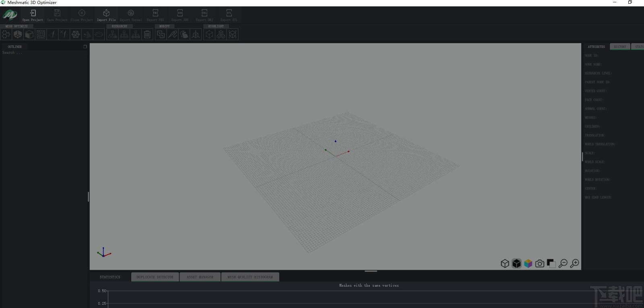The width and height of the screenshot is (644, 308).
Task: Minimize the Meshmatic window
Action: coord(615,2)
